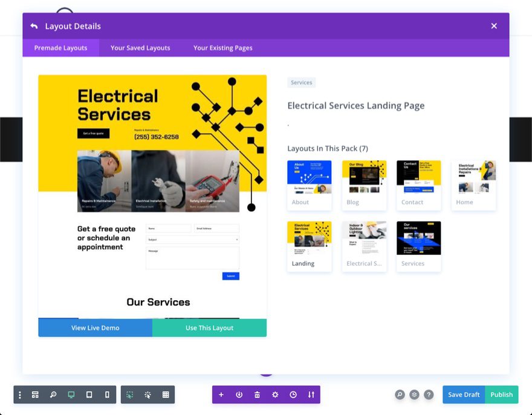This screenshot has width=532, height=415.
Task: Toggle desktop preview mode
Action: pyautogui.click(x=71, y=394)
